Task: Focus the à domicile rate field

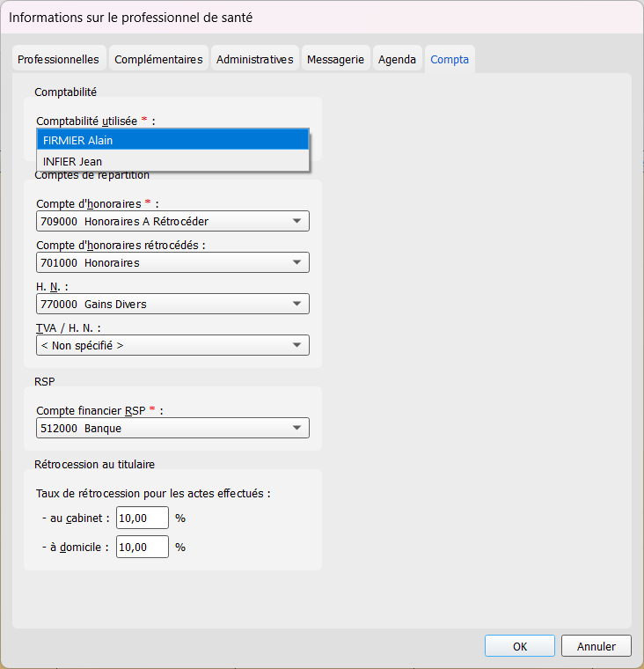Action: (x=143, y=547)
